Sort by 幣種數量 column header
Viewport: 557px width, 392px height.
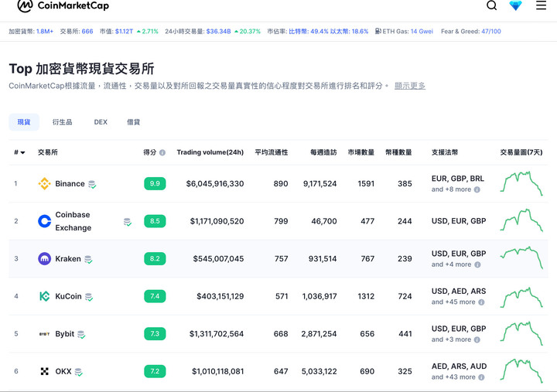(x=398, y=152)
